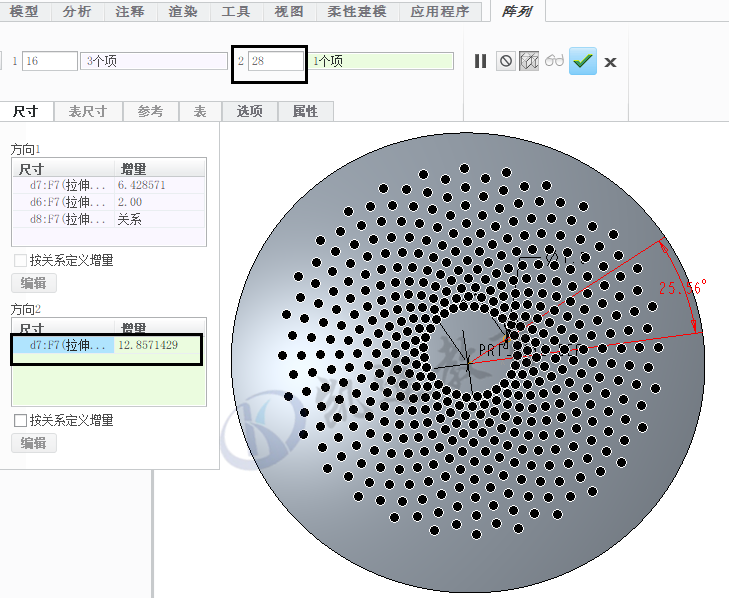Open the 渲染 ribbon tab
729x598 pixels.
tap(183, 11)
